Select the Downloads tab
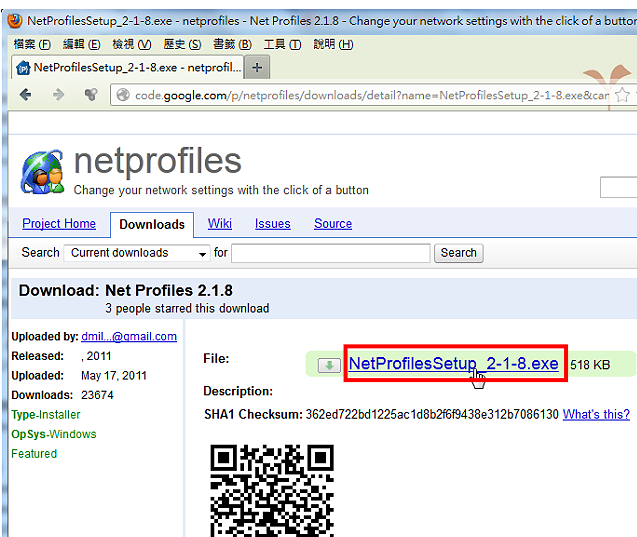The image size is (637, 537). [152, 224]
